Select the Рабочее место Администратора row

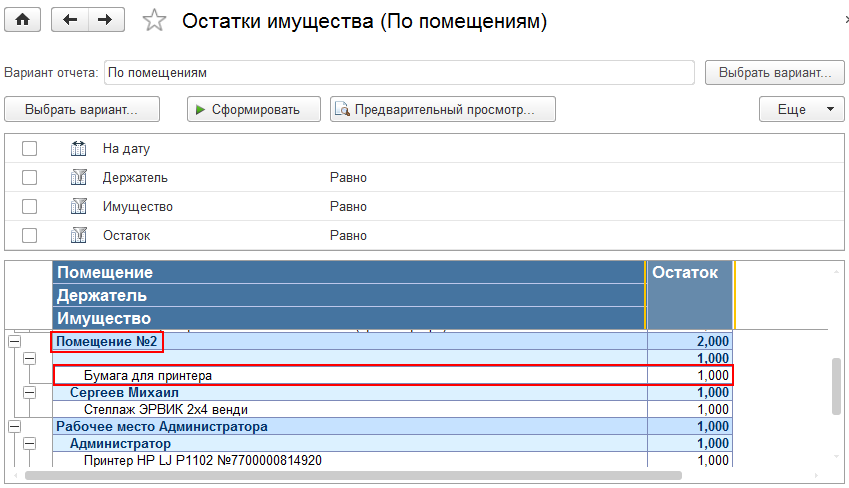(x=393, y=427)
